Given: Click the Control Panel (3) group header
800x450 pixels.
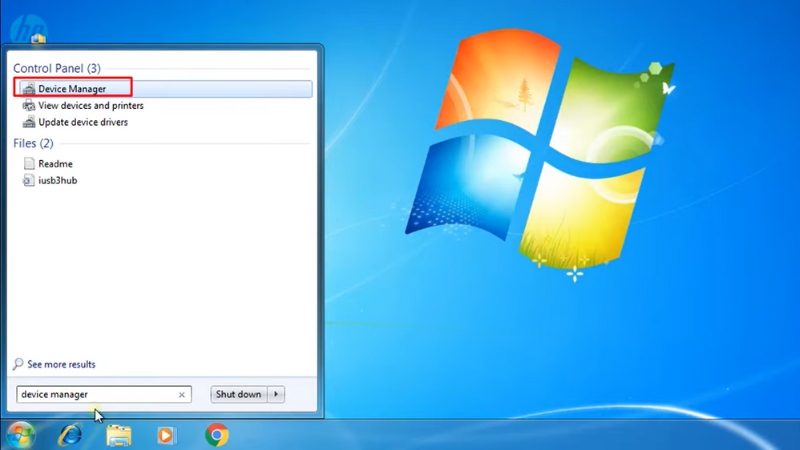Looking at the screenshot, I should 57,68.
